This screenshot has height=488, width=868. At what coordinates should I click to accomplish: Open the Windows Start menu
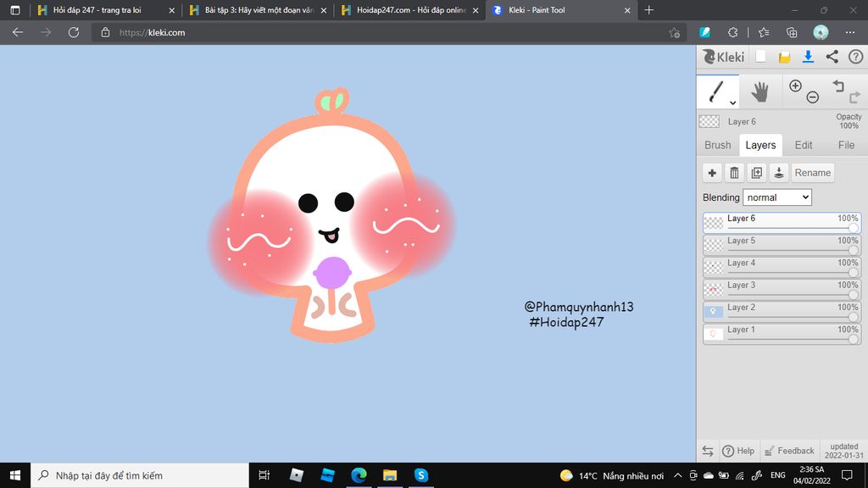point(15,475)
